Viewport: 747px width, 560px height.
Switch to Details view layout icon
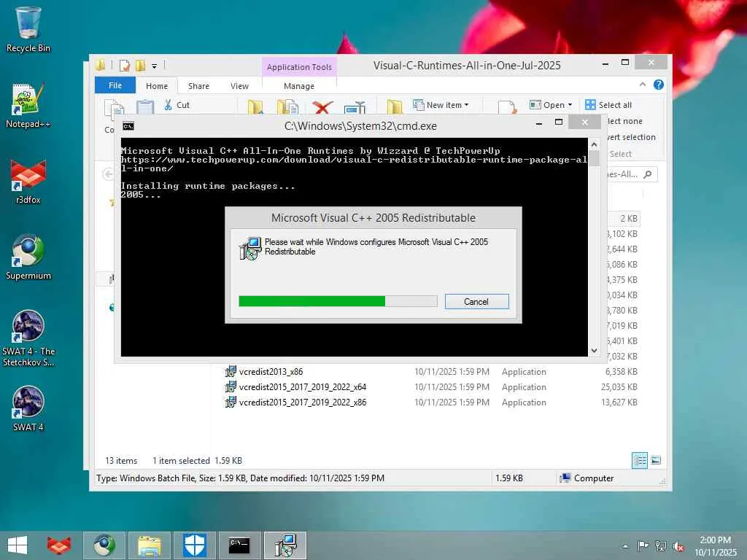tap(639, 460)
